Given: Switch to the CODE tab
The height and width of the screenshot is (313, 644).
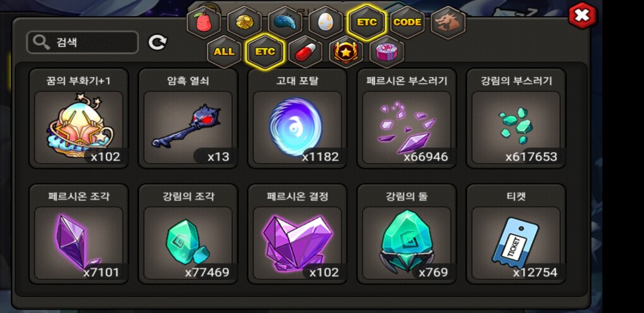Looking at the screenshot, I should (x=407, y=23).
